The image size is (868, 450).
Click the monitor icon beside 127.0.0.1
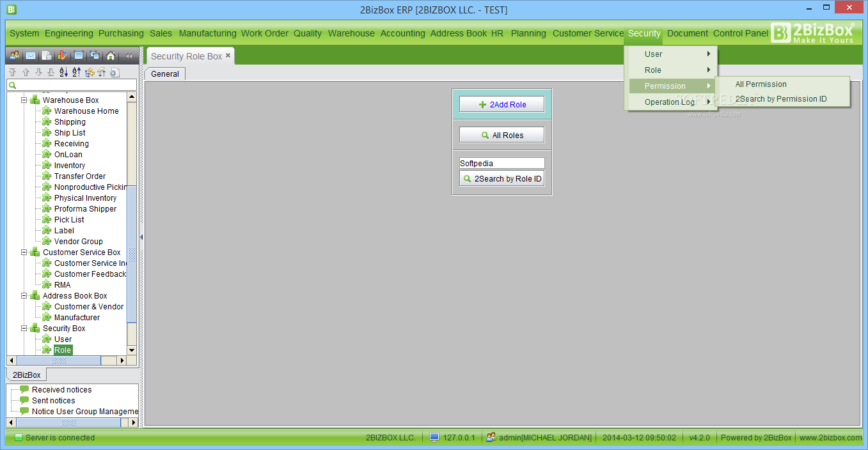click(434, 438)
